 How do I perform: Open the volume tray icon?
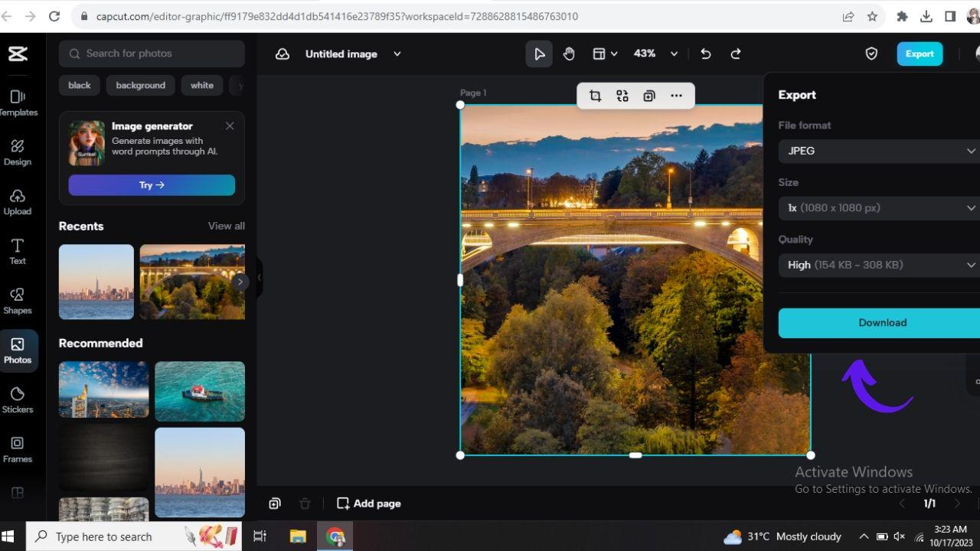(x=900, y=536)
